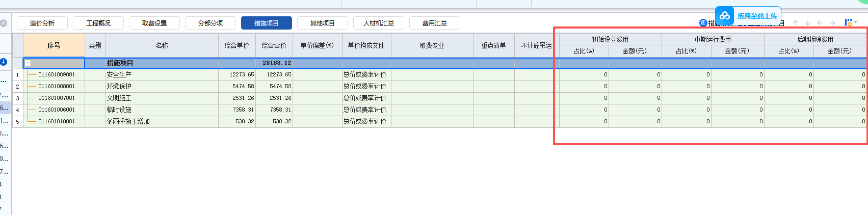Click the 中期运行费用 group header
Viewport: 868px width, 215px height.
point(713,39)
